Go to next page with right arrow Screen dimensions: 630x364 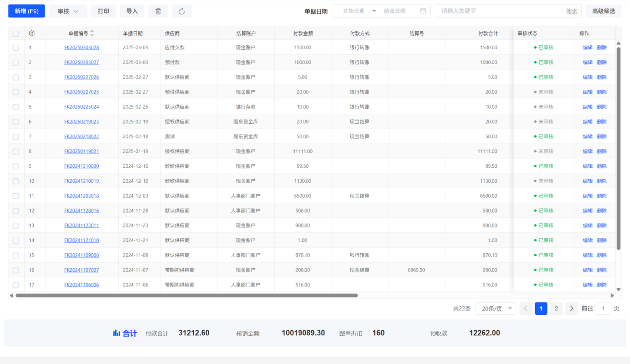571,308
